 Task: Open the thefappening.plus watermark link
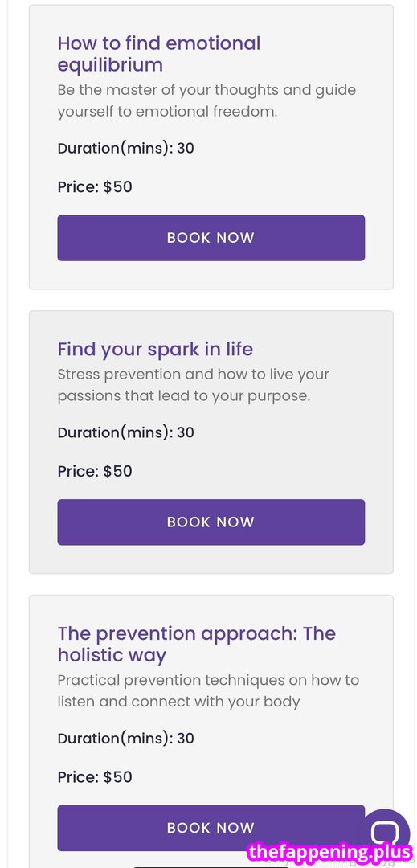pos(330,852)
